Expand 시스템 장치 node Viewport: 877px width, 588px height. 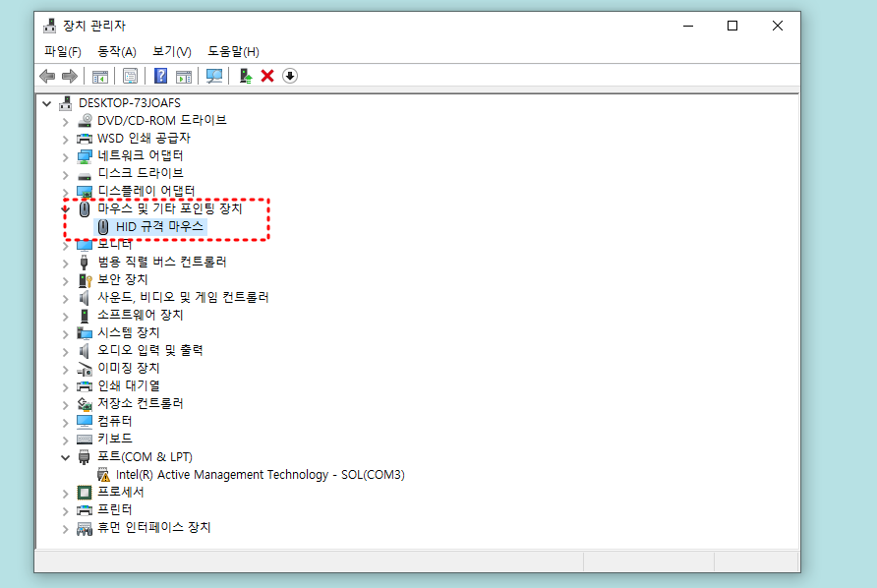coord(66,333)
